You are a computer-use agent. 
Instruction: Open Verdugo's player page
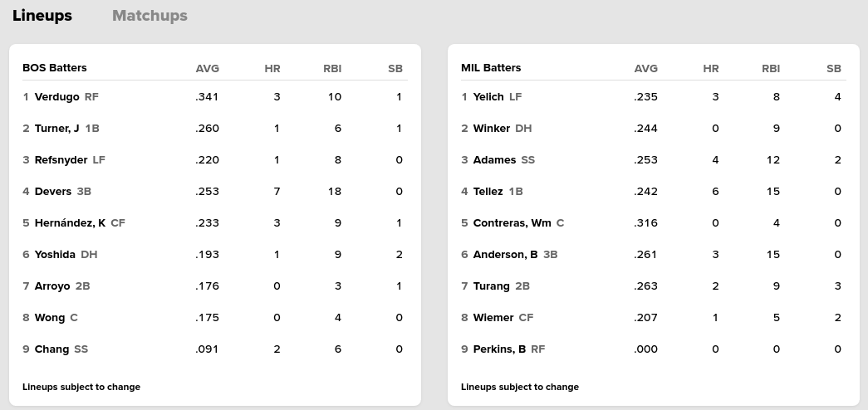[x=56, y=97]
